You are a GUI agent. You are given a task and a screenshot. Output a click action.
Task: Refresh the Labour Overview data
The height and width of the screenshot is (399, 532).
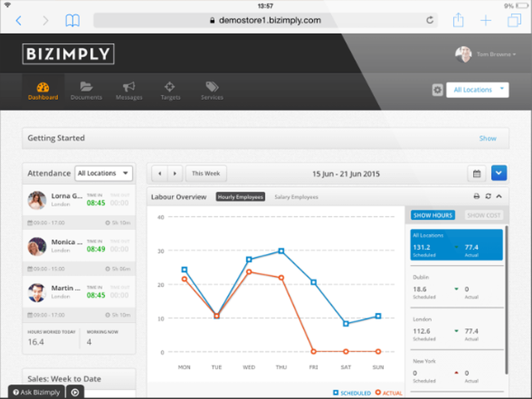pyautogui.click(x=488, y=196)
